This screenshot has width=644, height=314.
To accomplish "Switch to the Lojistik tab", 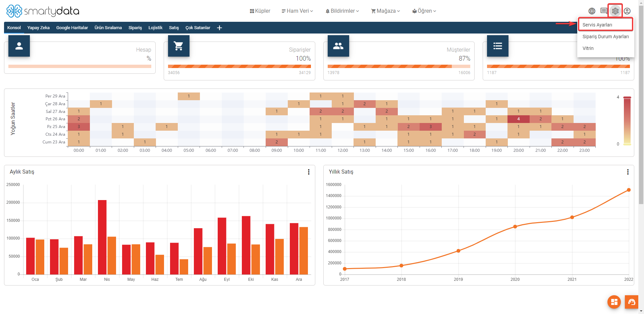I will [155, 28].
